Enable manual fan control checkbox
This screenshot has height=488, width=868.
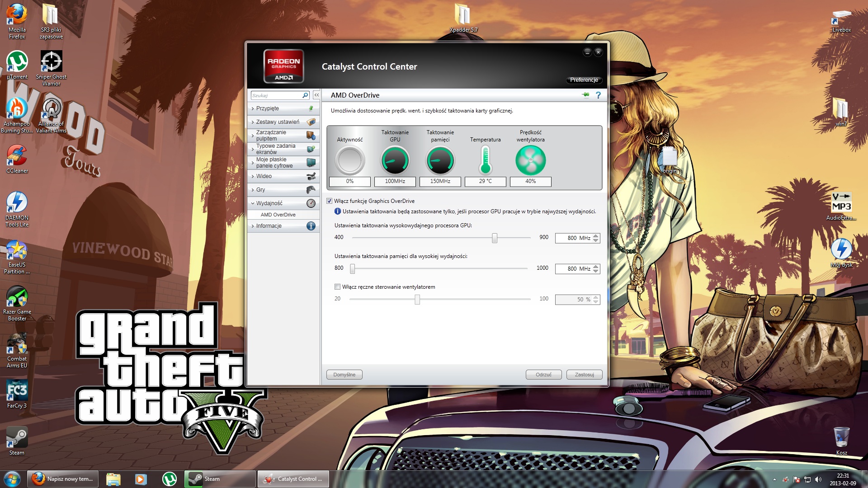[x=337, y=287]
